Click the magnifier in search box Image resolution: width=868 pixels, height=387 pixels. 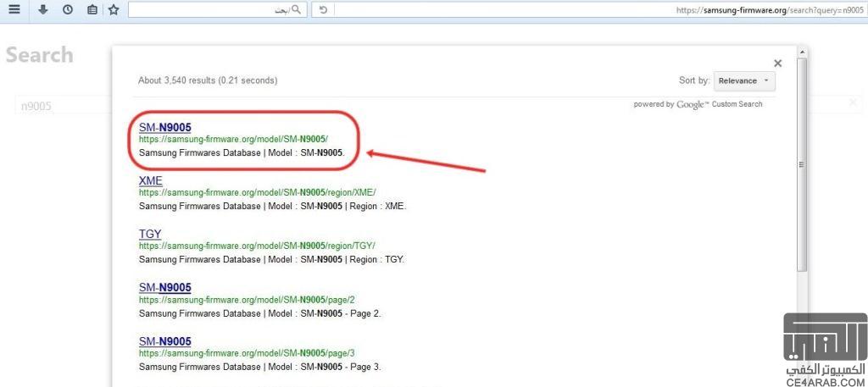(x=297, y=9)
